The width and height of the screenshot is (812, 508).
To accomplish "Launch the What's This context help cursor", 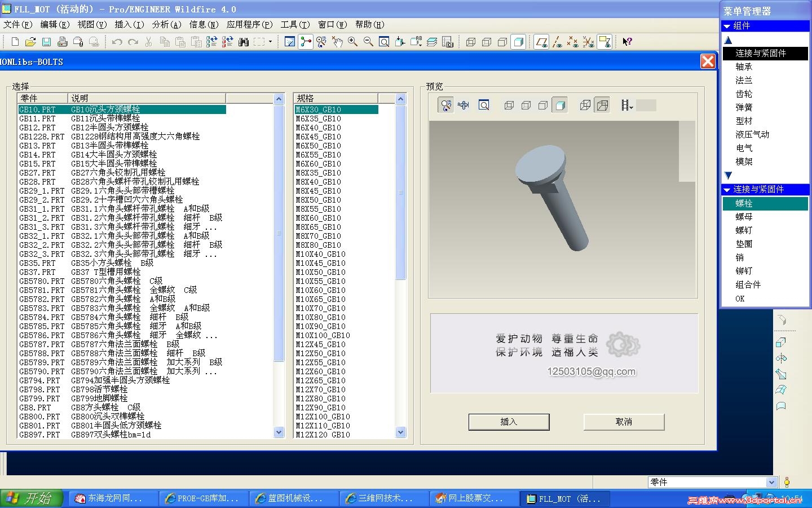I will pos(627,42).
